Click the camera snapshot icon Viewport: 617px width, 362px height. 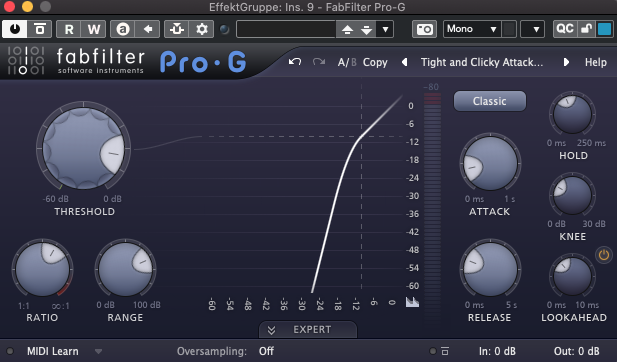pyautogui.click(x=424, y=29)
